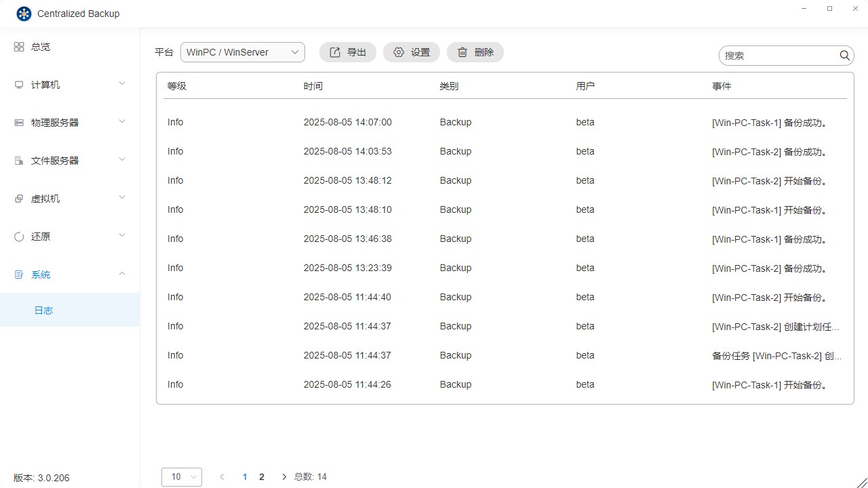Open the WinPC / WinServer platform dropdown
868x488 pixels.
click(242, 52)
